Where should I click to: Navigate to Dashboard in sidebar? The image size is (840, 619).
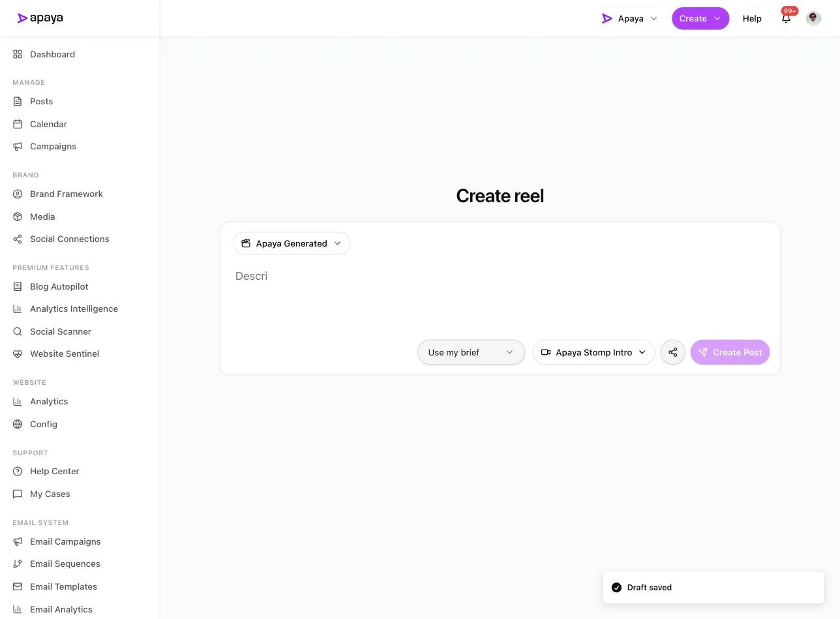pyautogui.click(x=52, y=54)
